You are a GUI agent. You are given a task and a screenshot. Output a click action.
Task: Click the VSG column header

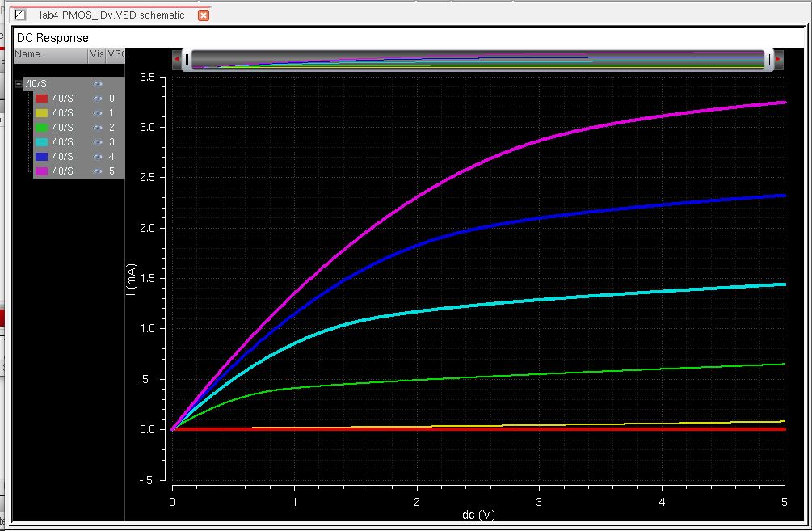coord(116,54)
